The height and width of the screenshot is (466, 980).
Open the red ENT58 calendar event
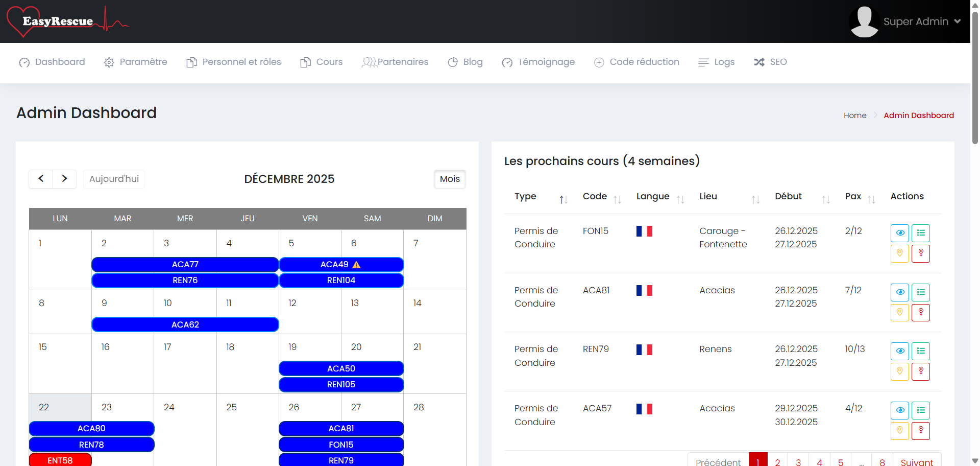coord(60,460)
